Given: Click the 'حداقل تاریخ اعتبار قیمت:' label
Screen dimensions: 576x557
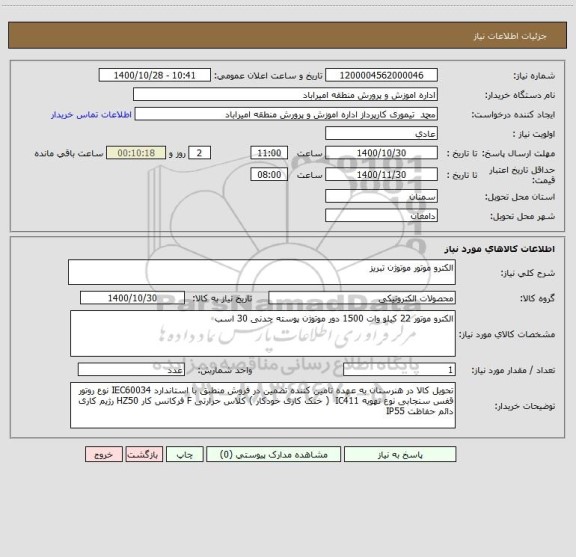Looking at the screenshot, I should [522, 175].
